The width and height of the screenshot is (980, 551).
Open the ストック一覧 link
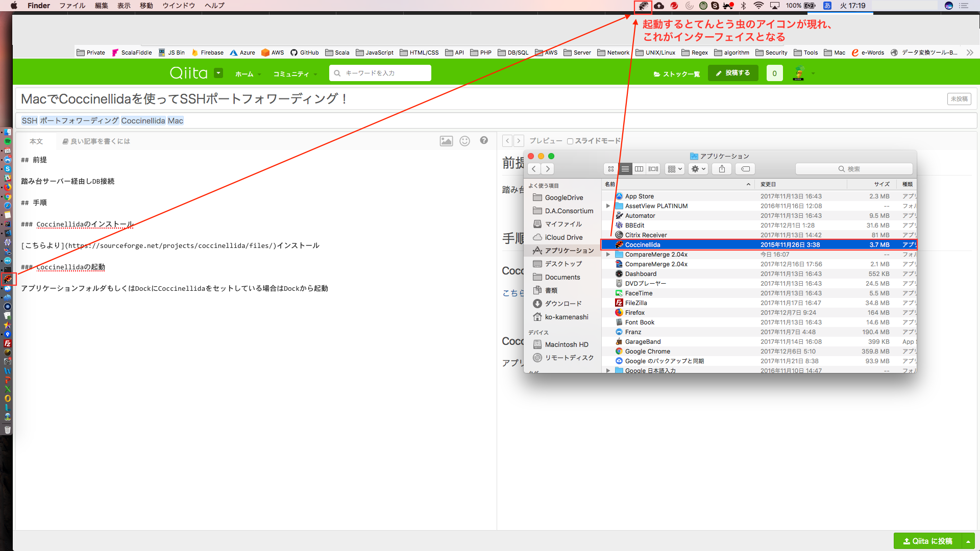point(677,74)
